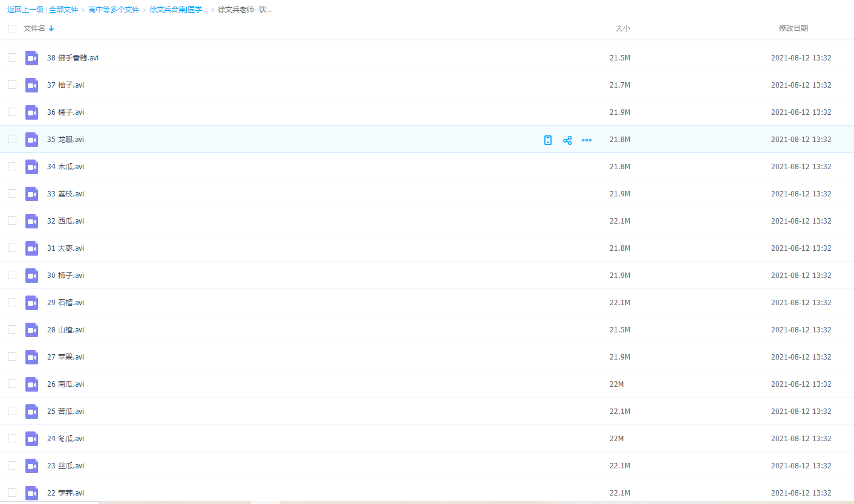The height and width of the screenshot is (504, 854).
Task: Click the video icon for 22 荸荠.avi
Action: pyautogui.click(x=31, y=493)
